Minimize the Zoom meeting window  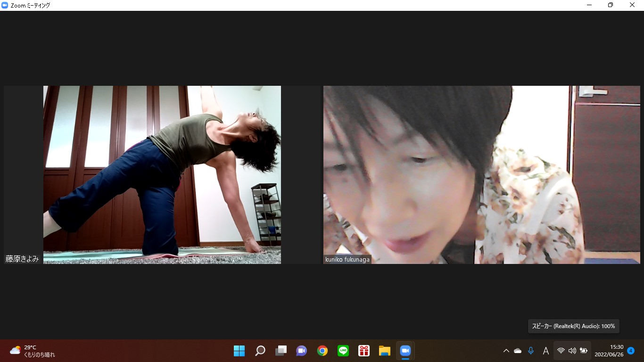point(589,5)
